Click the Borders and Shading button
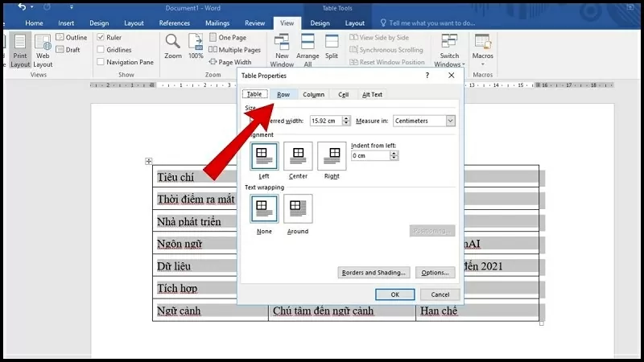The width and height of the screenshot is (644, 362). (x=374, y=273)
